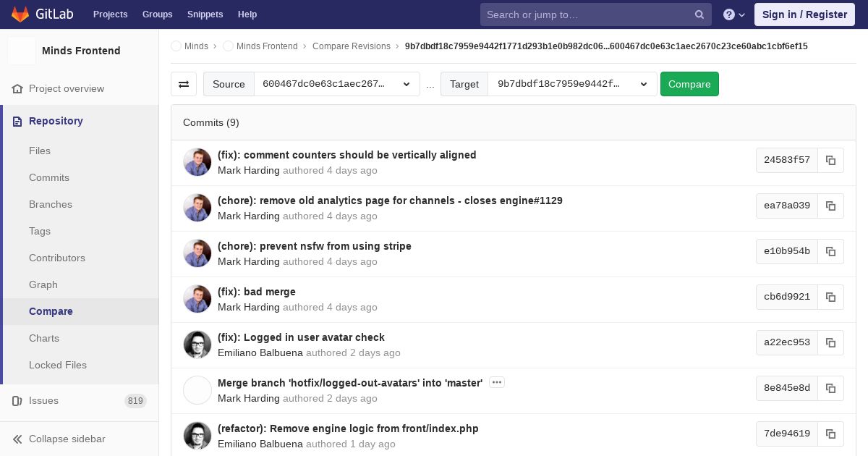Click Minds breadcrumb link
This screenshot has height=456, width=868.
tap(196, 46)
